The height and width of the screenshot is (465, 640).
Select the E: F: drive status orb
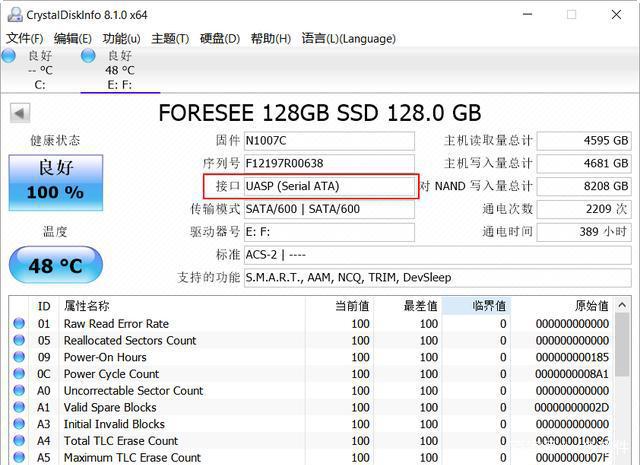89,56
